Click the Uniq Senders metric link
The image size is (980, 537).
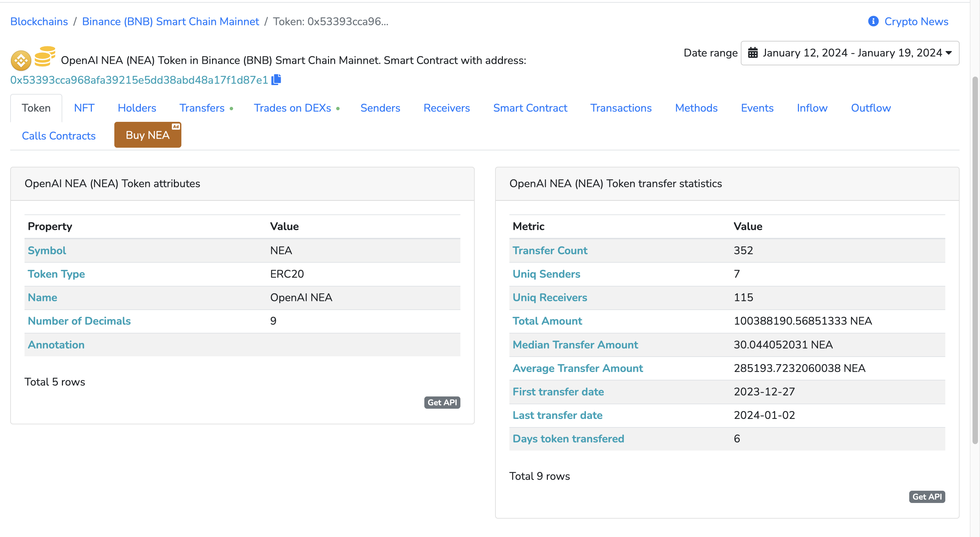[546, 274]
